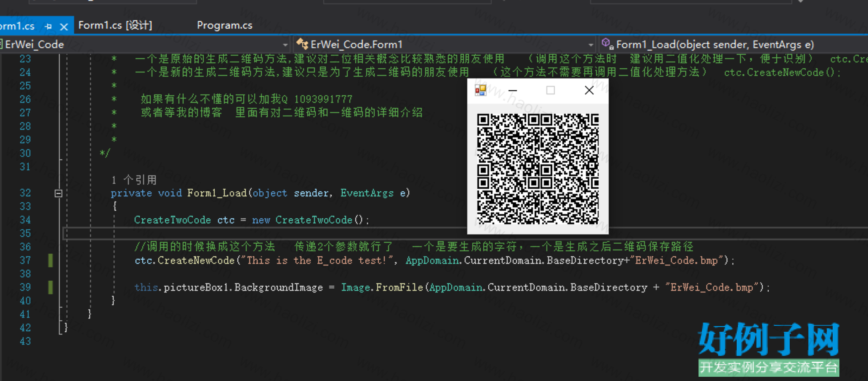Place cursor on Form1_Load in line 32

[x=217, y=193]
